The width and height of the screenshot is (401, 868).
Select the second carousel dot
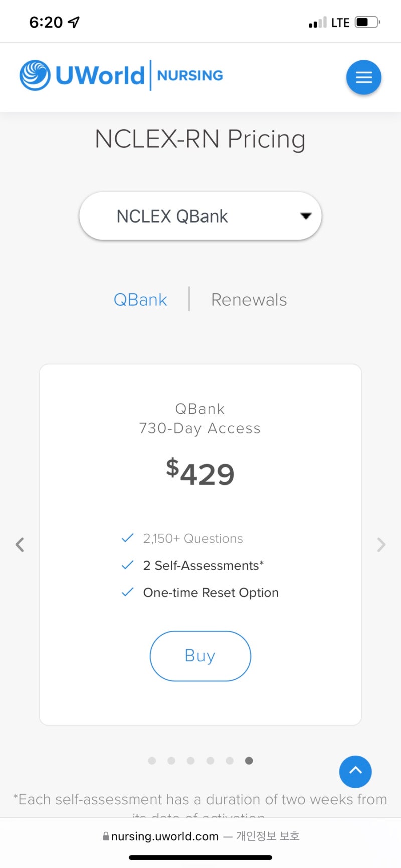pyautogui.click(x=171, y=761)
